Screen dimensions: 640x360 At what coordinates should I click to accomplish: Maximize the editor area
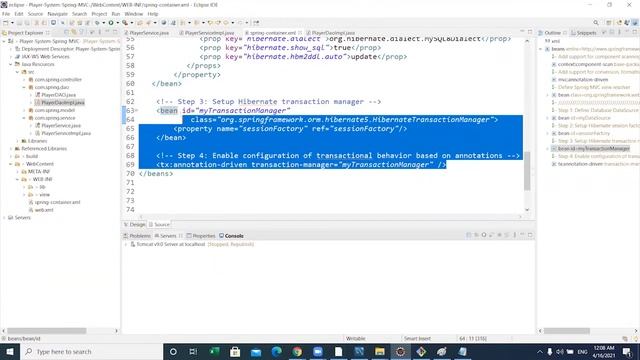(x=530, y=32)
